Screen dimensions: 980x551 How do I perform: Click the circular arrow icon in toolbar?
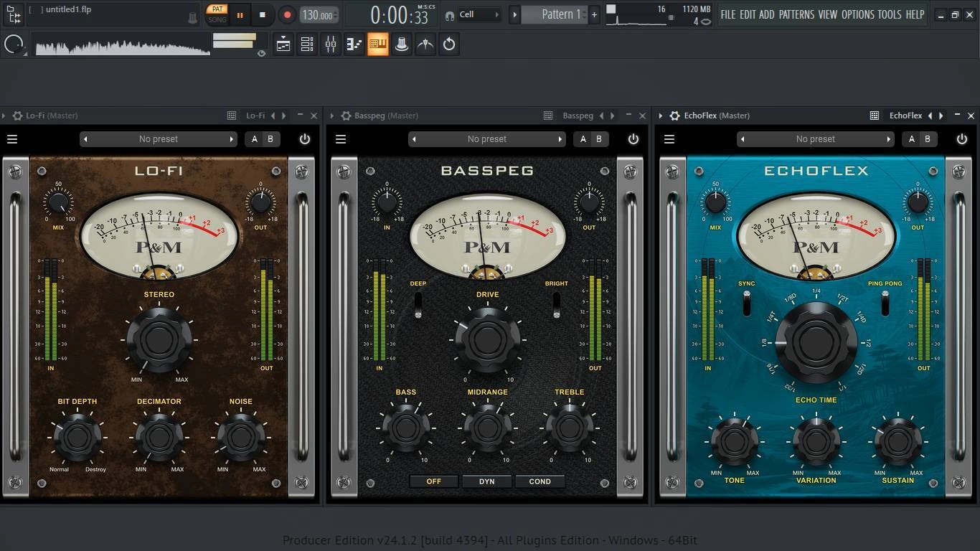click(x=449, y=44)
